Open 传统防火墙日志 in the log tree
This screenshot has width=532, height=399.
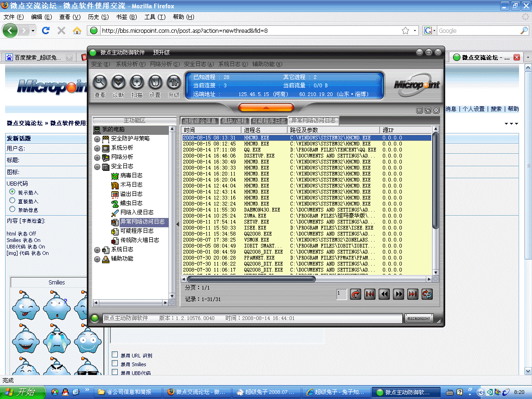(x=139, y=240)
